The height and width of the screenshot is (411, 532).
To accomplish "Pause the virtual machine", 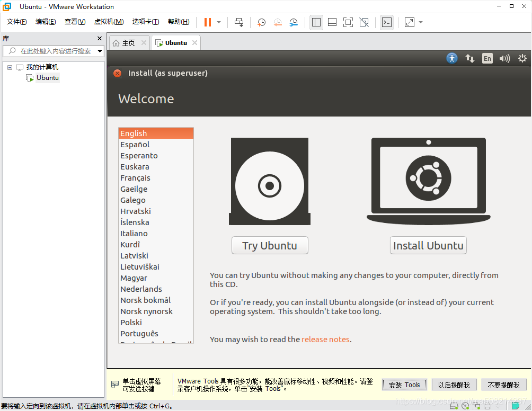I will [208, 22].
